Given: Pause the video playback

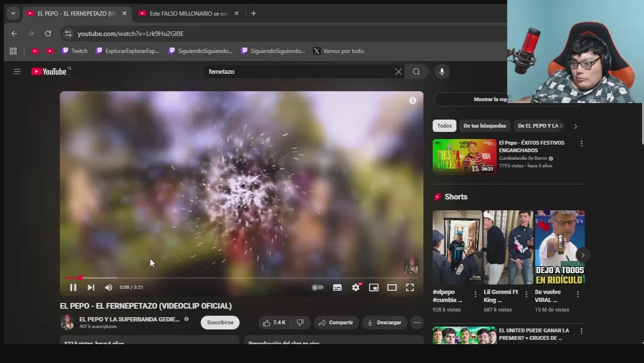Looking at the screenshot, I should point(73,287).
